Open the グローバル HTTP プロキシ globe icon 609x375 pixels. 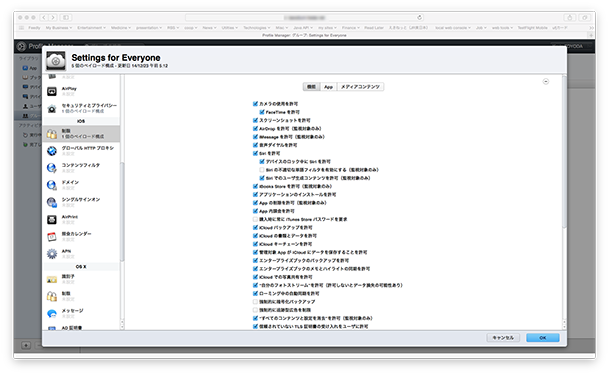coord(52,151)
